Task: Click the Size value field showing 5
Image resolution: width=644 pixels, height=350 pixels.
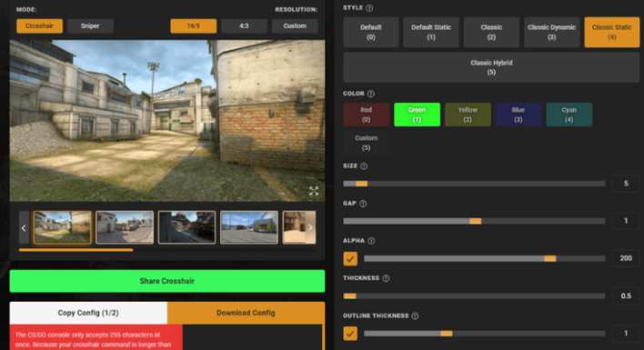Action: click(626, 184)
